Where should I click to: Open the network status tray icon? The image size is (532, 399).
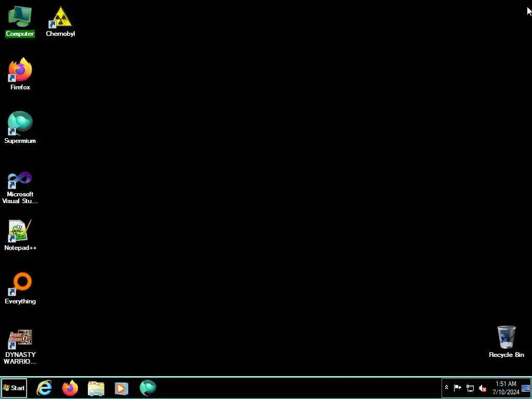(470, 388)
